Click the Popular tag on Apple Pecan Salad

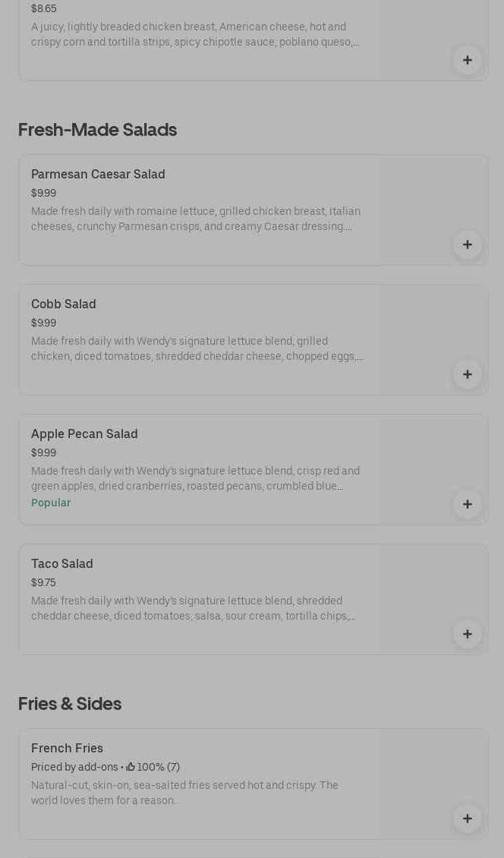[x=51, y=503]
